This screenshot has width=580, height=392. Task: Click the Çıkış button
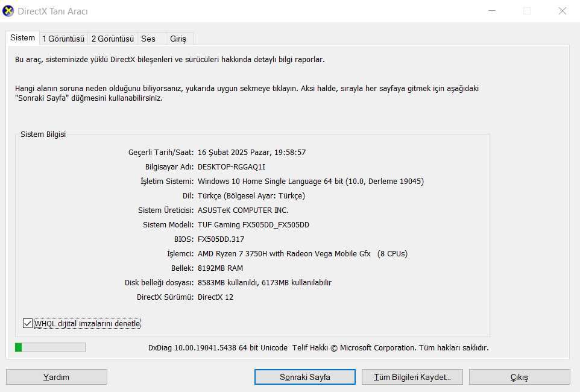pyautogui.click(x=519, y=377)
